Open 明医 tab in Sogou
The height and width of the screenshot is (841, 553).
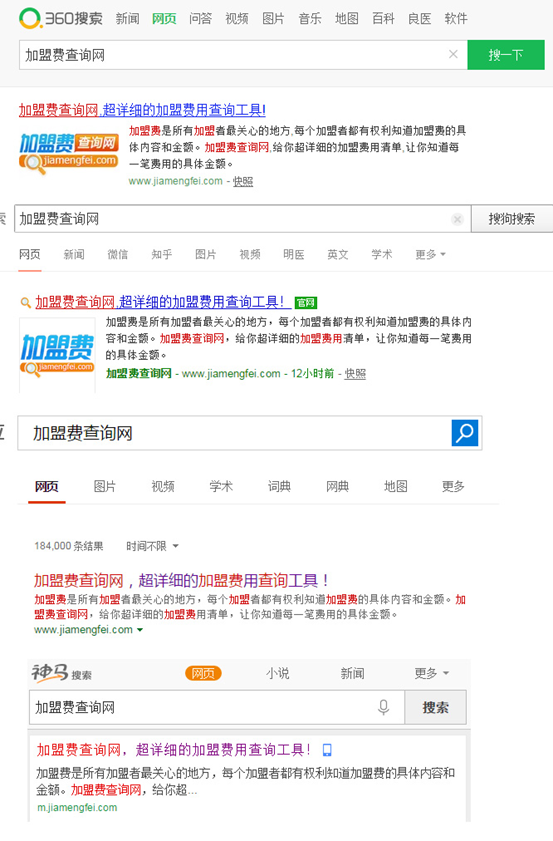(294, 254)
